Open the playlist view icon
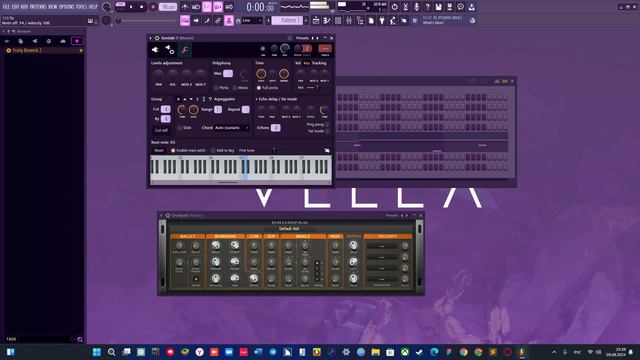This screenshot has width=640, height=360. coord(316,20)
